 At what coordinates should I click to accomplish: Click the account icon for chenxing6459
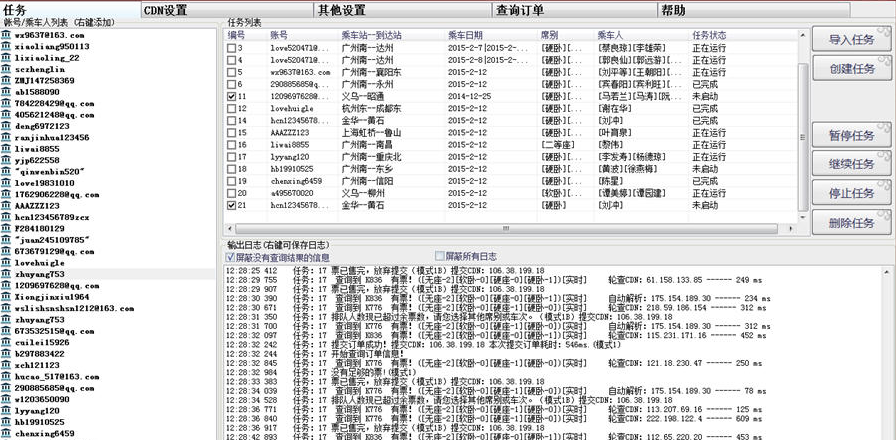(6, 433)
